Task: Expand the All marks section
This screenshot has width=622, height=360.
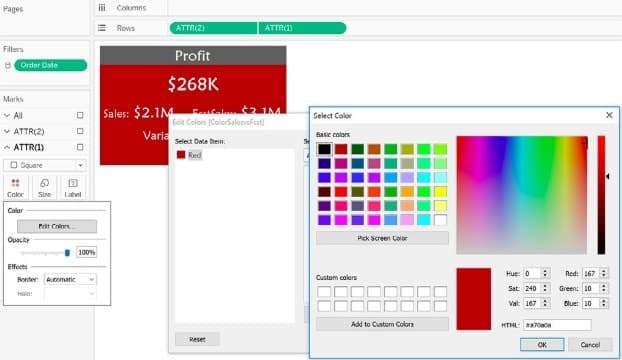Action: 7,115
